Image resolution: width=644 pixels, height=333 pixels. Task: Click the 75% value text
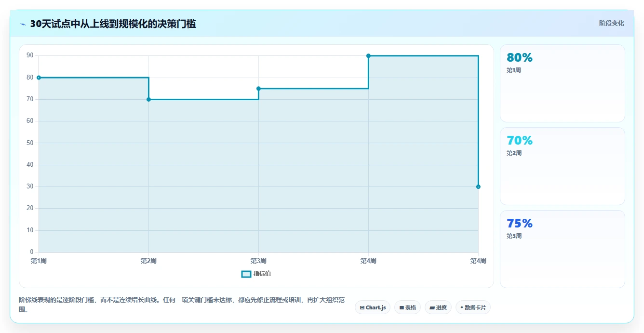(520, 224)
